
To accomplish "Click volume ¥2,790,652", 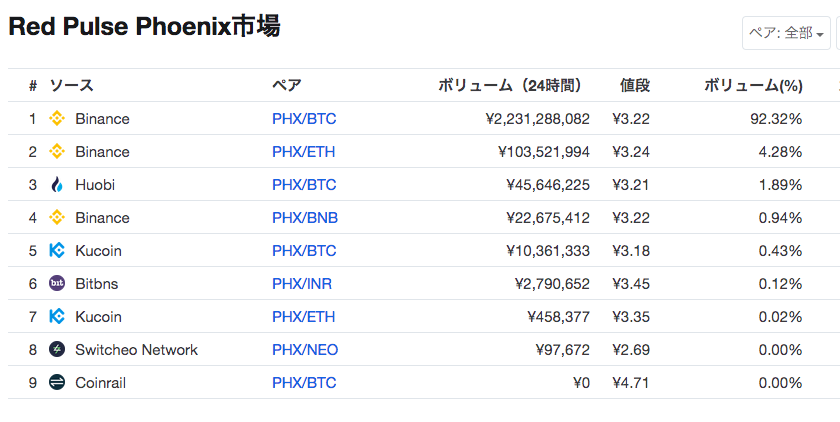I will tap(552, 284).
